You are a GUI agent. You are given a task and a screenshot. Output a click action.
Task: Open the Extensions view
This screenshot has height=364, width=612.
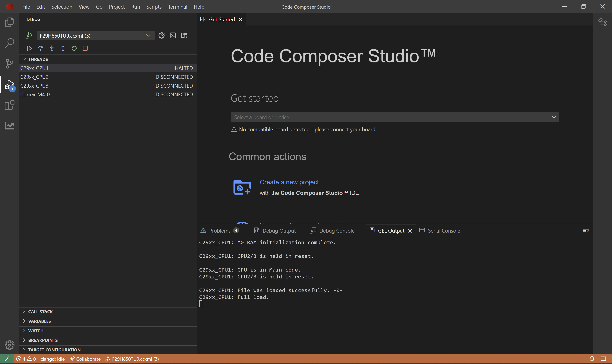[x=9, y=105]
